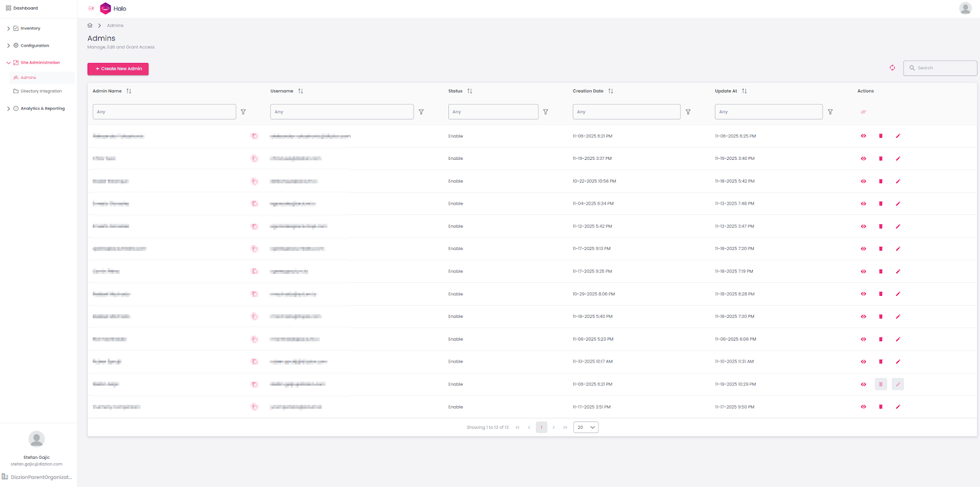Open the user avatar in the top-right corner
Viewport: 980px width, 487px height.
pyautogui.click(x=965, y=9)
